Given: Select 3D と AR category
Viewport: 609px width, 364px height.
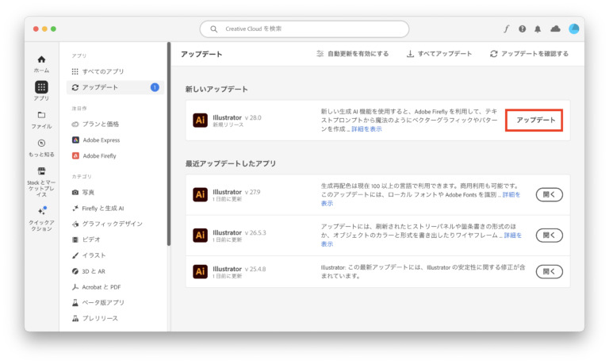Looking at the screenshot, I should (115, 271).
